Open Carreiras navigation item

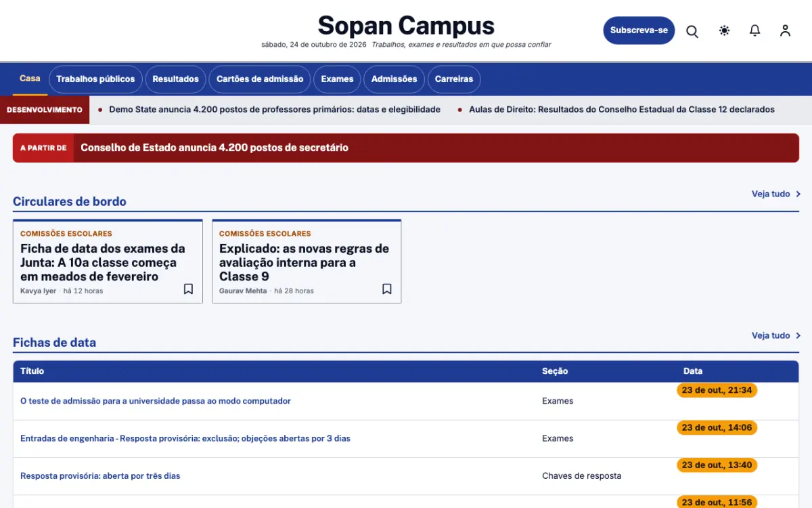(x=454, y=79)
